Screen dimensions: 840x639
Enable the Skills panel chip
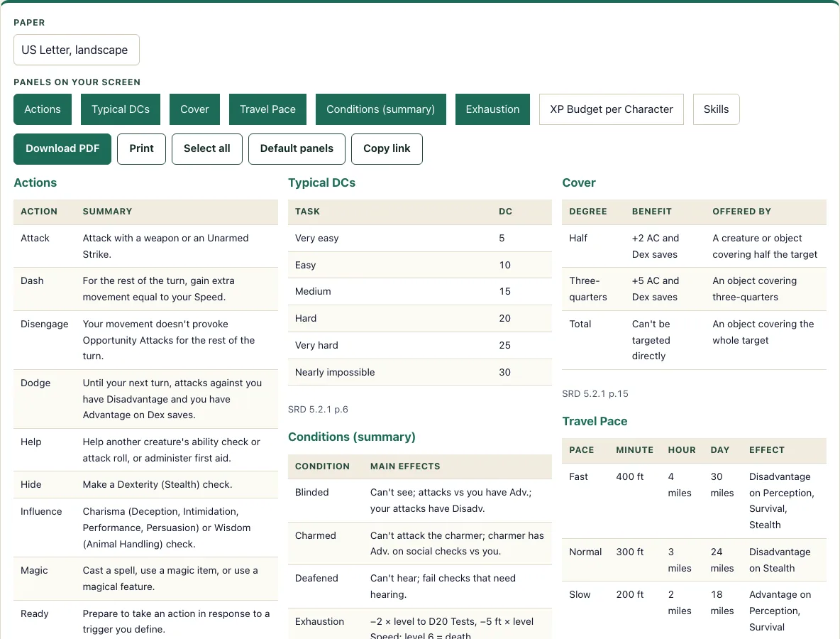(717, 109)
